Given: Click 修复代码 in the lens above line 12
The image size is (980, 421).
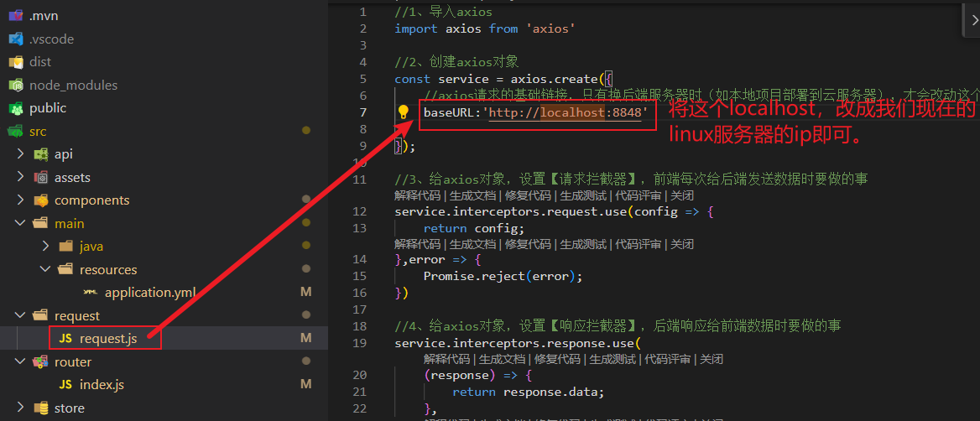Looking at the screenshot, I should coord(528,195).
